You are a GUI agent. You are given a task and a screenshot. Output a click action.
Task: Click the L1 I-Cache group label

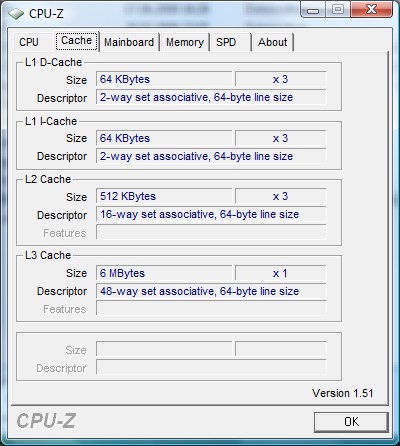[51, 121]
